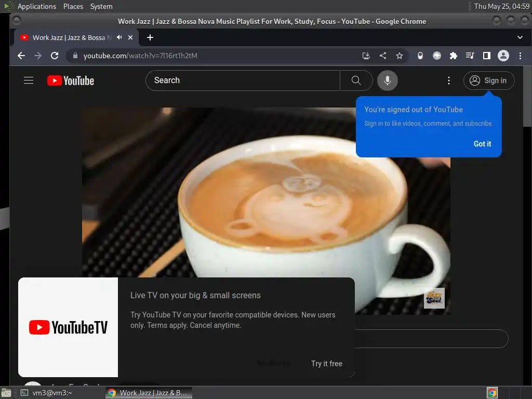Click the round gray extension icon
Image resolution: width=532 pixels, height=399 pixels.
pos(436,56)
